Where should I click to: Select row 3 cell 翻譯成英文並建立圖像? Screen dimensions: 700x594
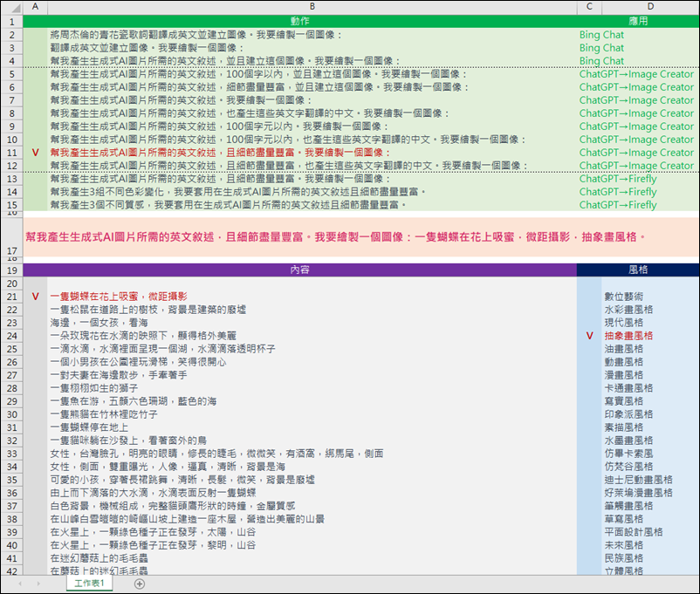(312, 48)
